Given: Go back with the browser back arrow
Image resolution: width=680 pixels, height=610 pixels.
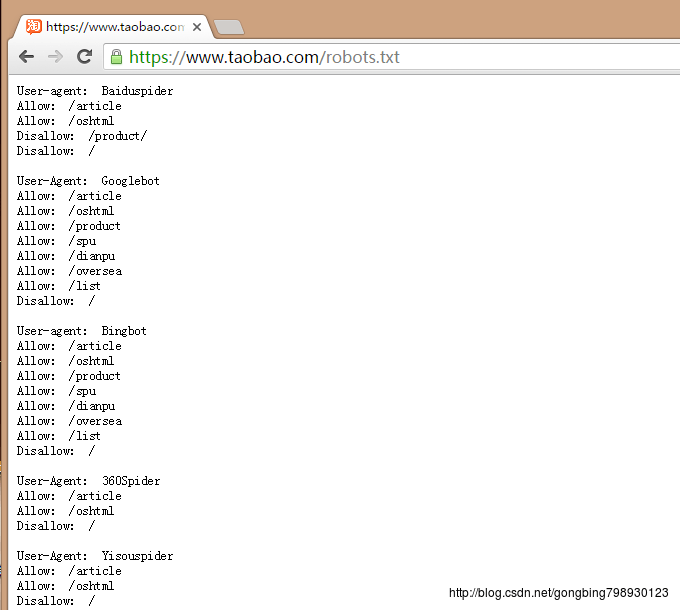Looking at the screenshot, I should pos(26,56).
